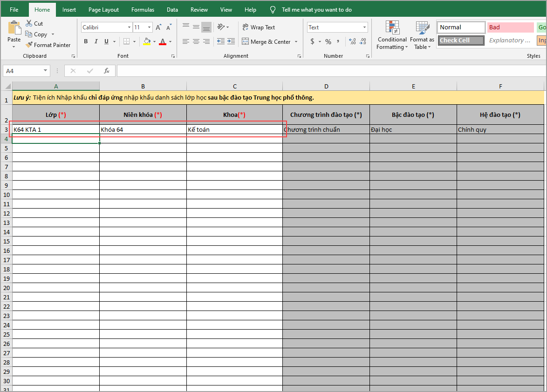547x392 pixels.
Task: Apply the Bad cell style
Action: [510, 27]
